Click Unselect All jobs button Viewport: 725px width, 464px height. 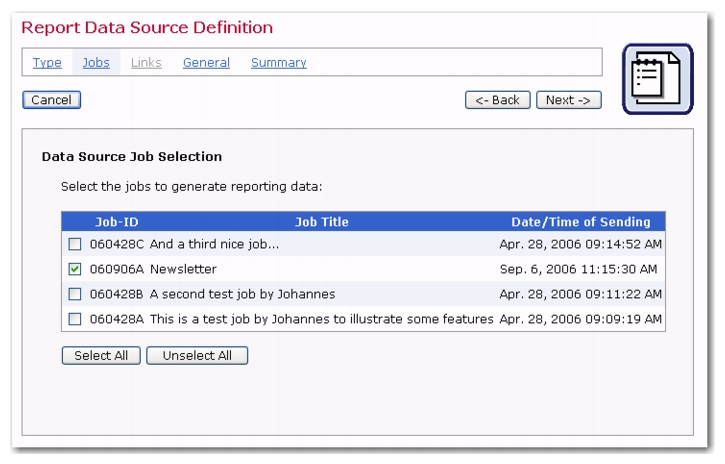[x=197, y=355]
